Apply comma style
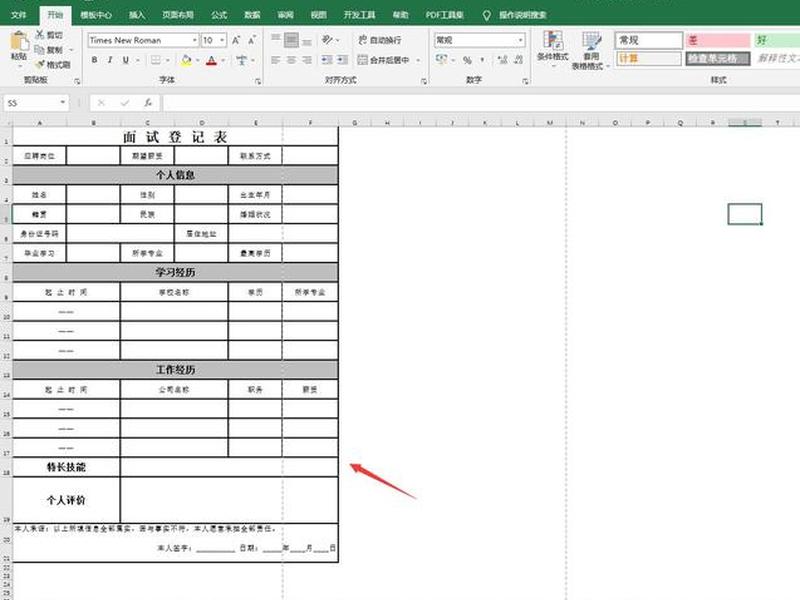 point(482,60)
